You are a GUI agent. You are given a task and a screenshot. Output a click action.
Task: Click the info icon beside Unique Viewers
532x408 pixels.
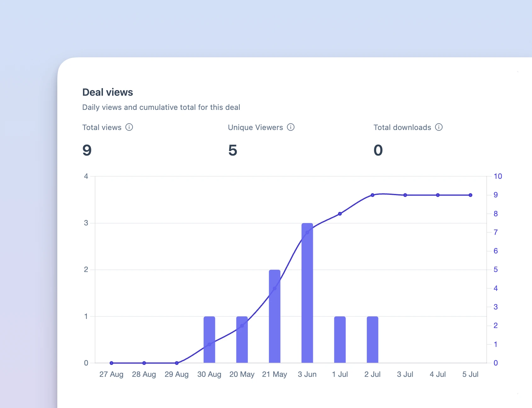tap(291, 127)
